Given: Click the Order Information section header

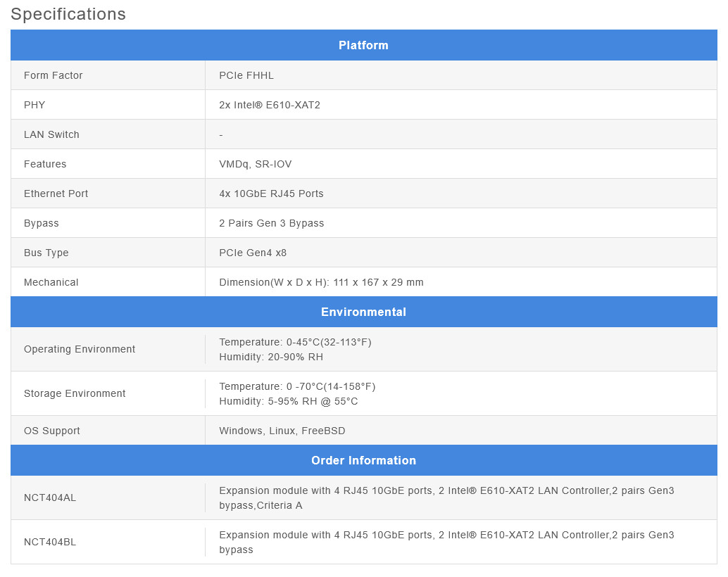Looking at the screenshot, I should [363, 460].
